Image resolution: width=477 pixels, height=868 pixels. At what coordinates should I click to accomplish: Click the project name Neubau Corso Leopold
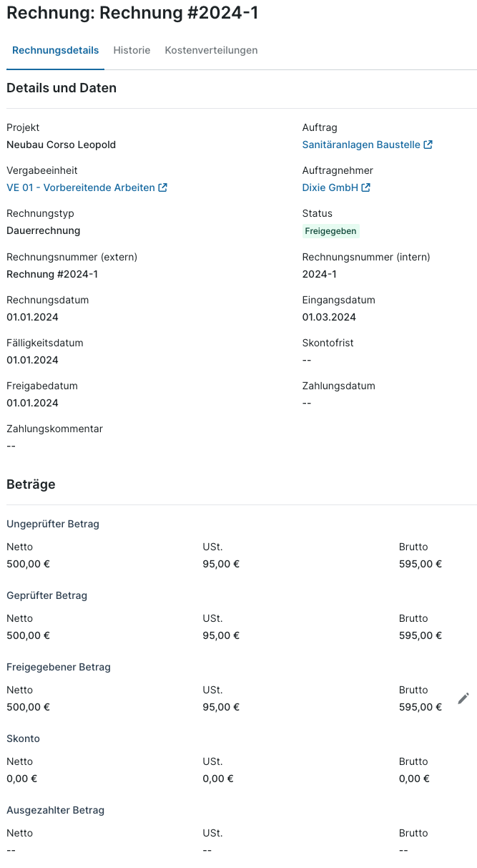click(x=61, y=145)
